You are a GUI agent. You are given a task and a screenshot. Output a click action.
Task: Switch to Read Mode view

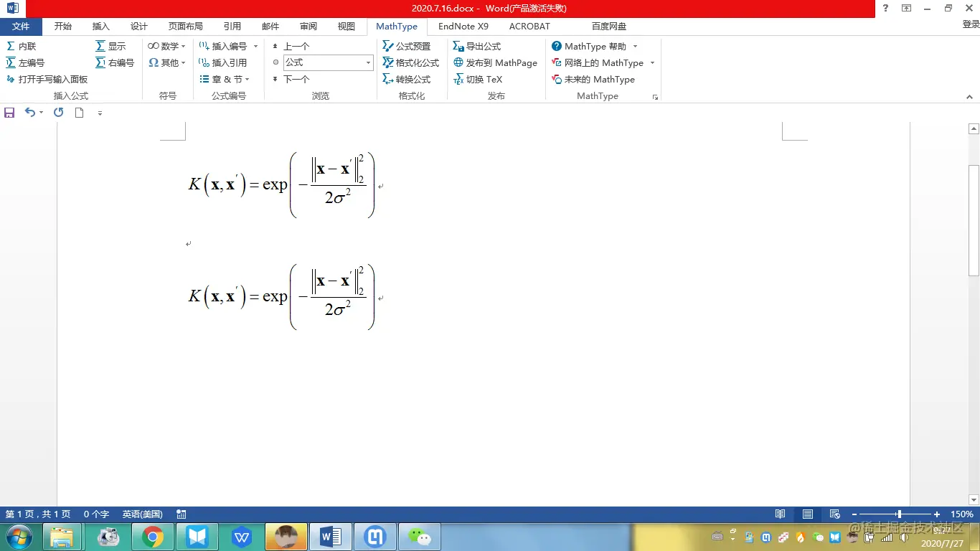(x=781, y=514)
